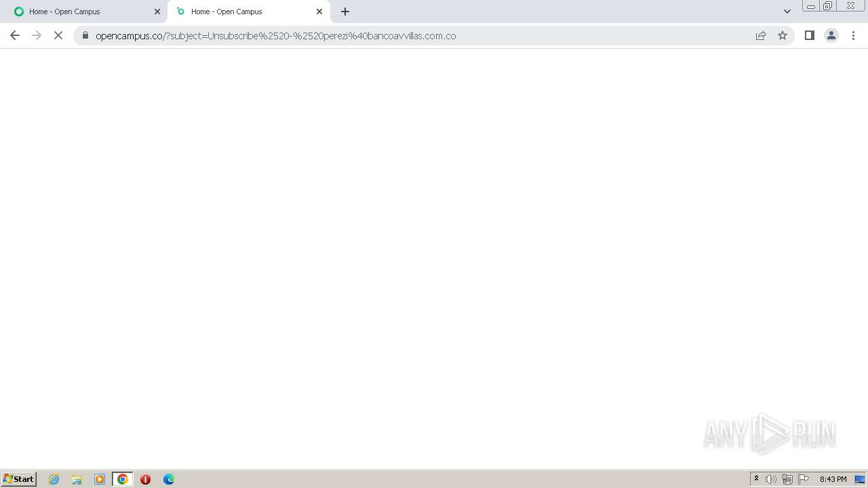The image size is (868, 488).
Task: Share this page with the share icon
Action: tap(761, 35)
